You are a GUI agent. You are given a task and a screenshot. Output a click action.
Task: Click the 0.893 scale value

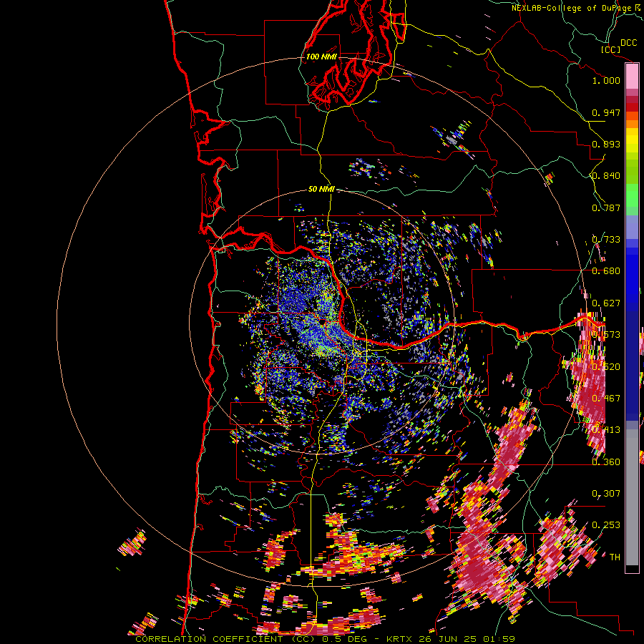(x=606, y=144)
